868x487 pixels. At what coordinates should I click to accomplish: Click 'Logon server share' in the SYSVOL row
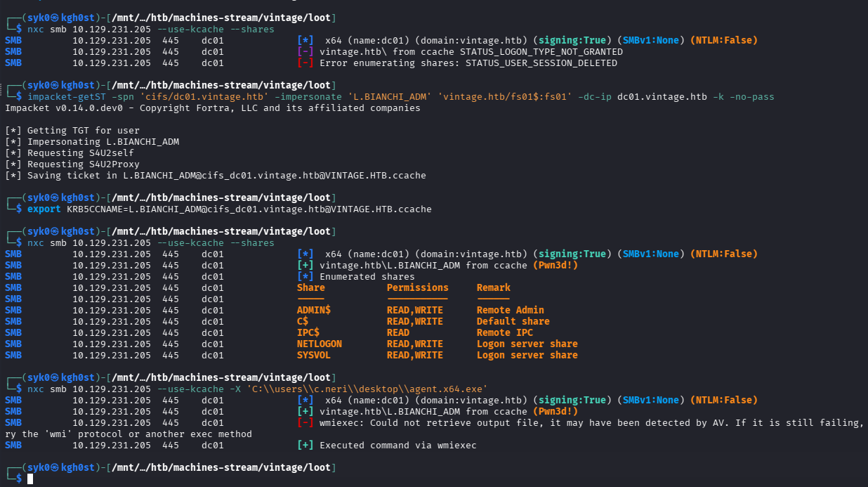point(527,355)
